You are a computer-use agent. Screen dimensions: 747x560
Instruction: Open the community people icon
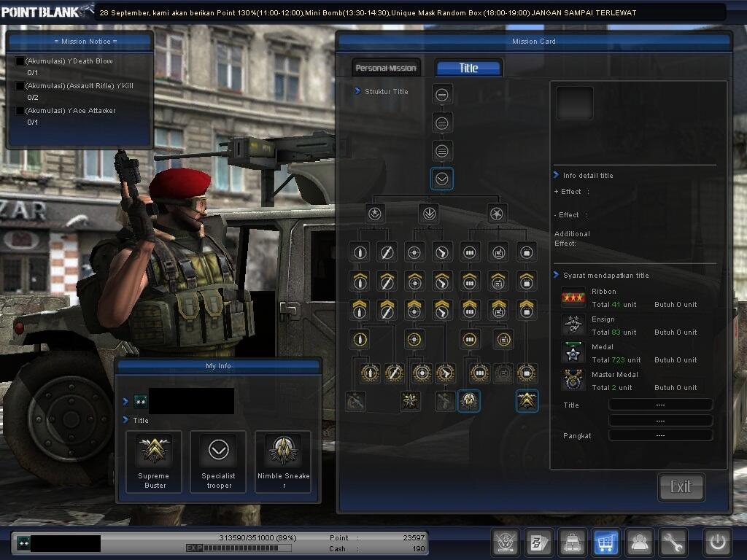(639, 542)
